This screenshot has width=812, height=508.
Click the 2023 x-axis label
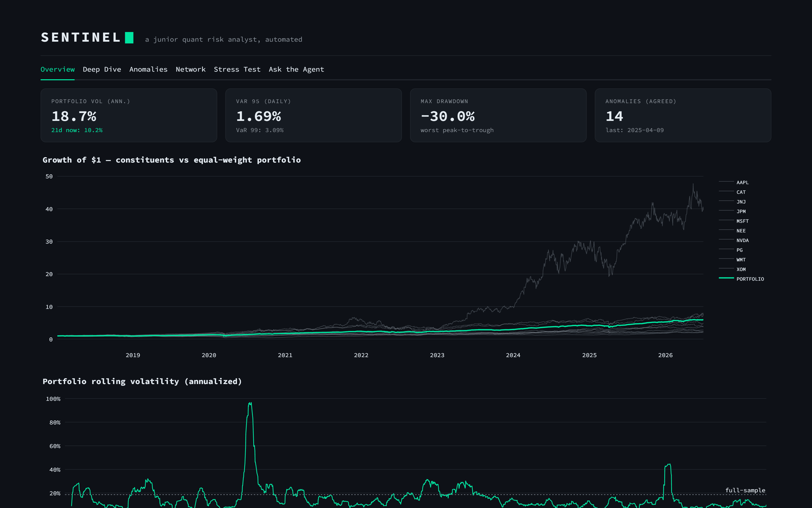(x=437, y=355)
